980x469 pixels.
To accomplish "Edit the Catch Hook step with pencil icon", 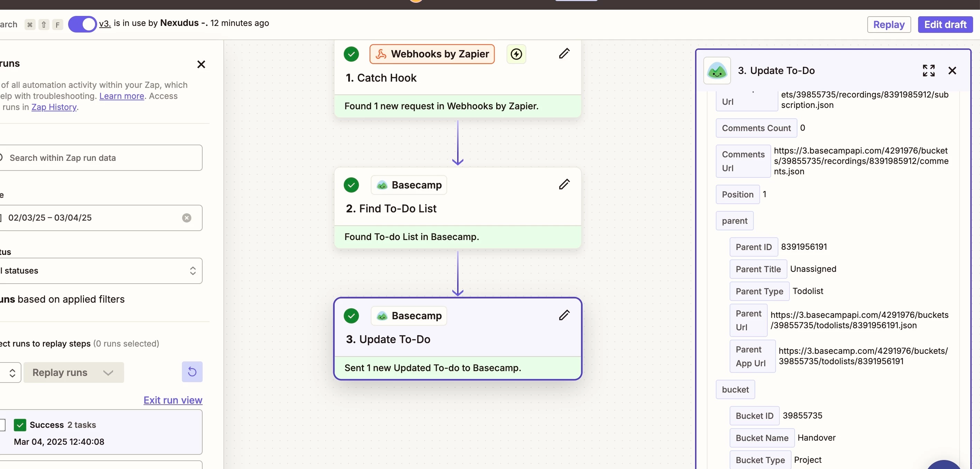I will 564,53.
